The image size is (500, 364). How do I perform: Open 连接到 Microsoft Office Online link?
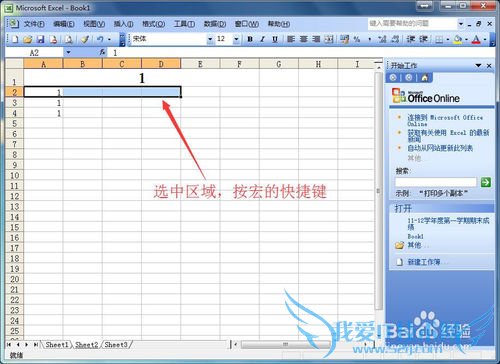445,120
